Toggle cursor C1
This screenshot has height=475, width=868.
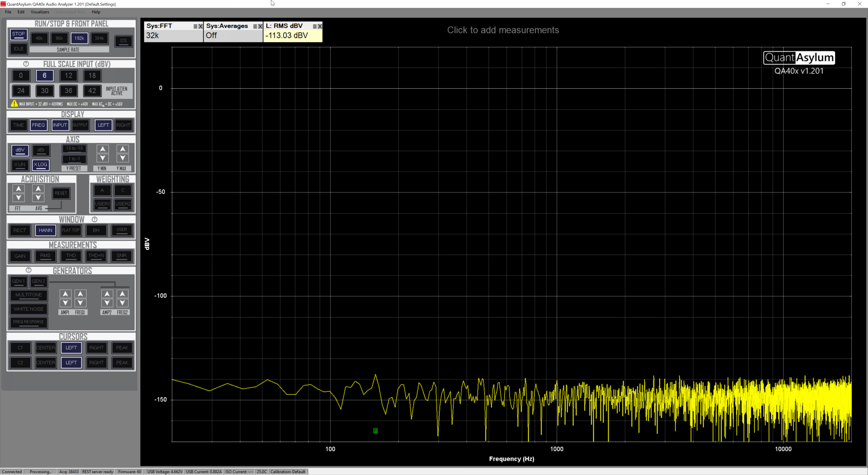[x=20, y=348]
